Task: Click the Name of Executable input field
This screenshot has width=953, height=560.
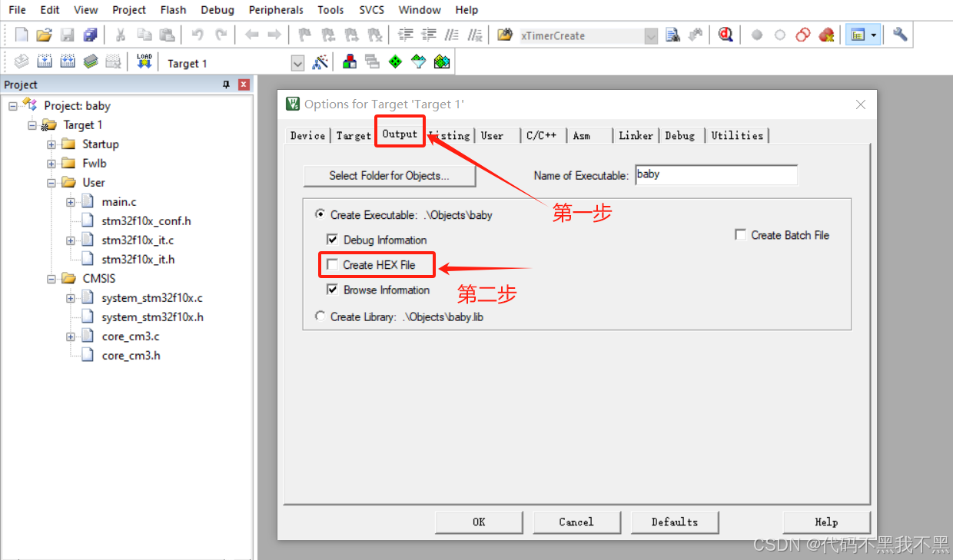Action: 716,174
